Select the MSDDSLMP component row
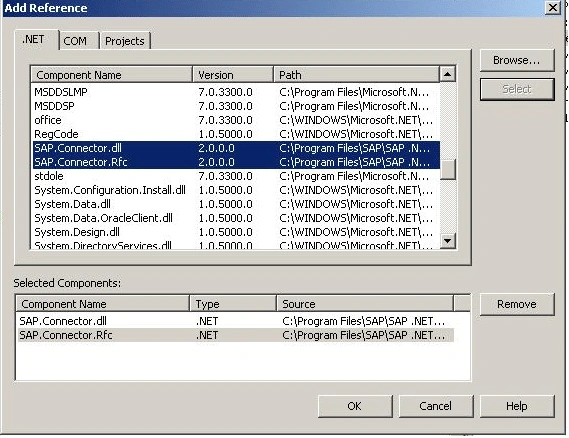The height and width of the screenshot is (438, 569). 236,92
